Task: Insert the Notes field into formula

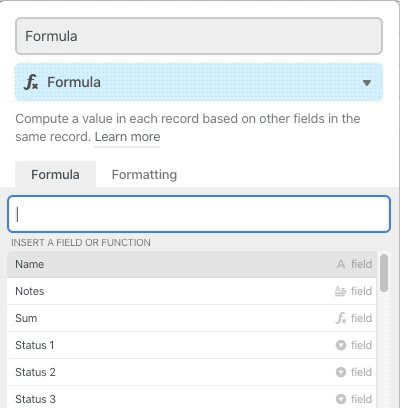Action: [x=192, y=291]
